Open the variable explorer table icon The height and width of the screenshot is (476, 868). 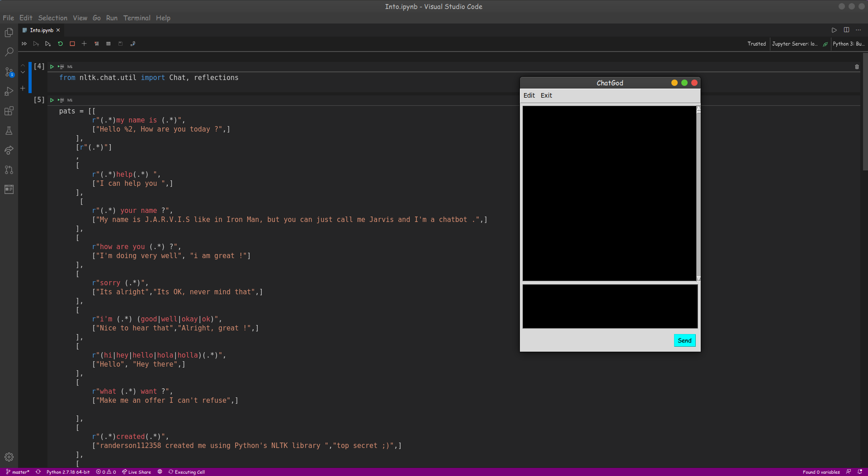tap(108, 44)
